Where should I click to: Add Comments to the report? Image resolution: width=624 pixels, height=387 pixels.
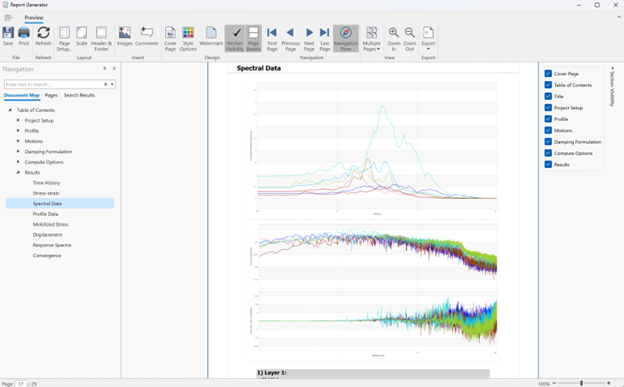pos(147,37)
